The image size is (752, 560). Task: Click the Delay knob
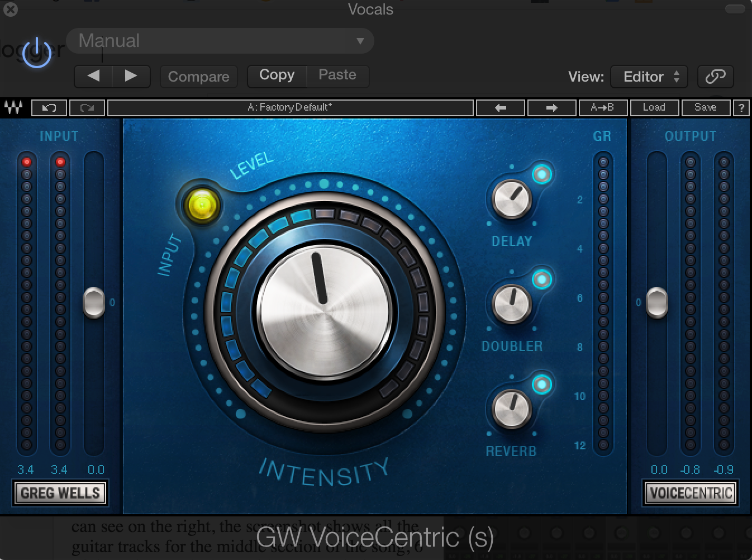coord(511,199)
